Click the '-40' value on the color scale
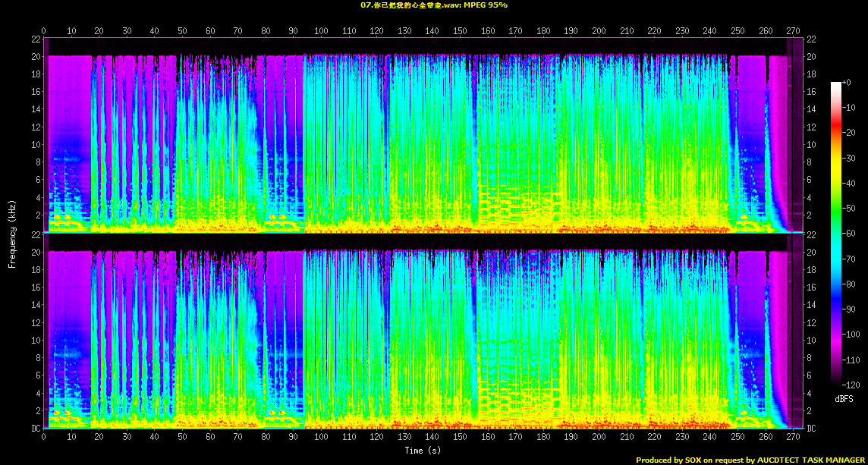Image resolution: width=868 pixels, height=465 pixels. [x=848, y=184]
